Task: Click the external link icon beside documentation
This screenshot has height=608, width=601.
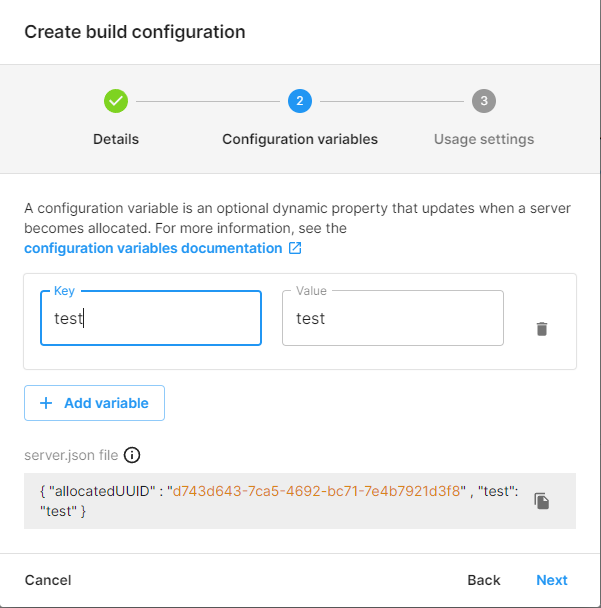Action: tap(295, 248)
